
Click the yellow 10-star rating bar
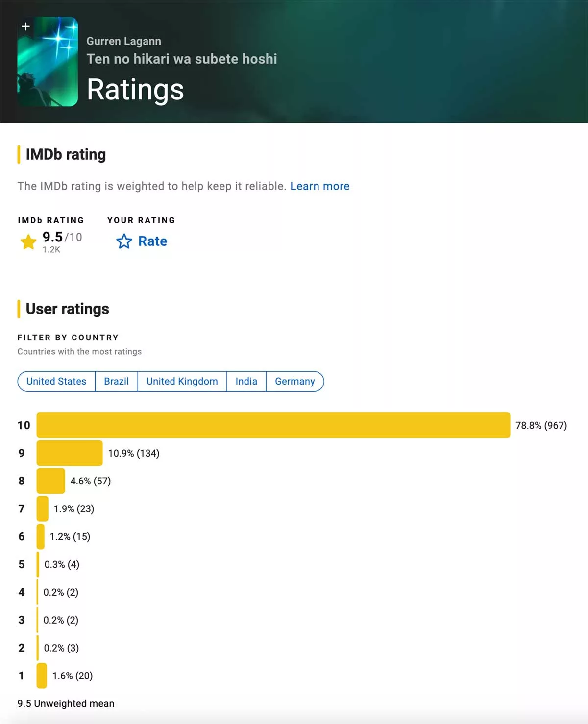[273, 425]
